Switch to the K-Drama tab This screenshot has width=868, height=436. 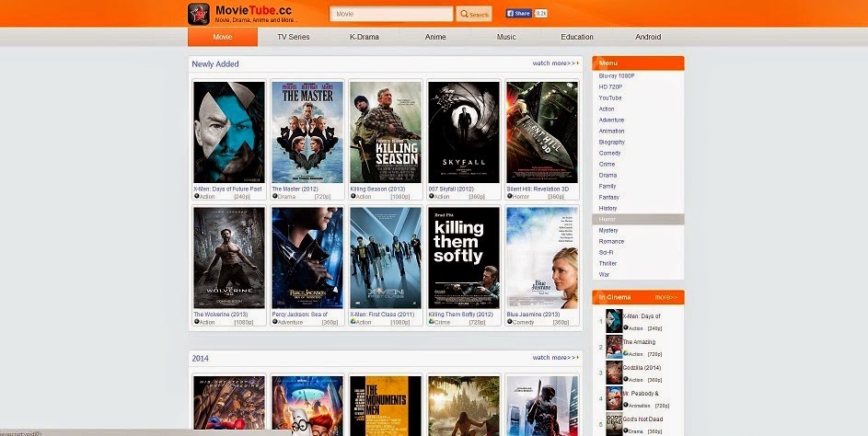365,37
